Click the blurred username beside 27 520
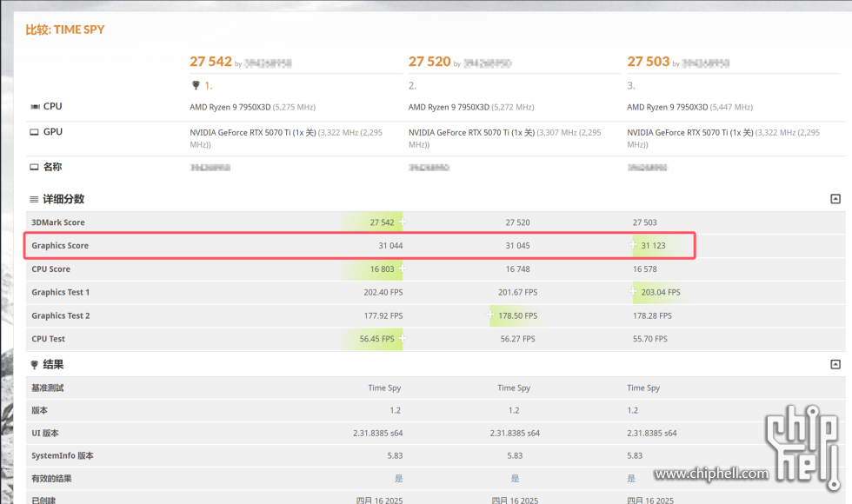The height and width of the screenshot is (504, 852). pyautogui.click(x=488, y=63)
